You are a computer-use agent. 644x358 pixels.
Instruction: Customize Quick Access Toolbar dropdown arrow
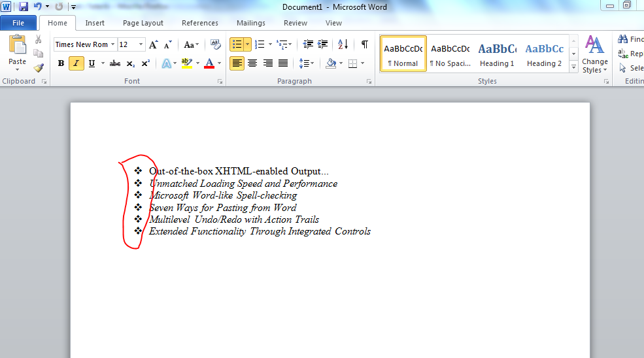73,7
